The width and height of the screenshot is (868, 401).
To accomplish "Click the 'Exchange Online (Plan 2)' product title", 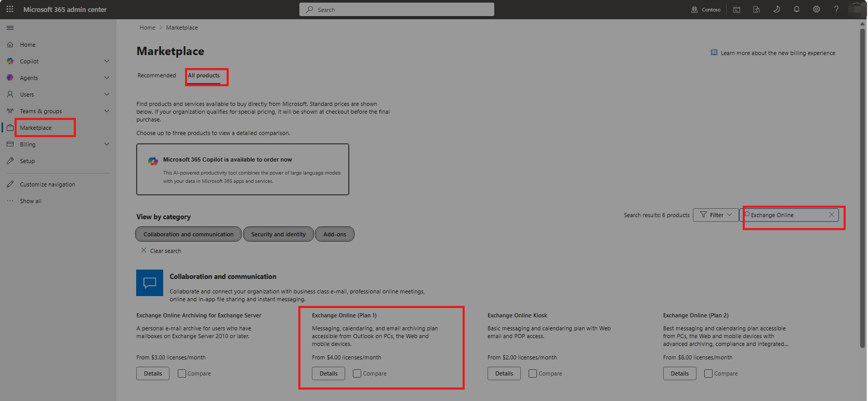I will (696, 315).
